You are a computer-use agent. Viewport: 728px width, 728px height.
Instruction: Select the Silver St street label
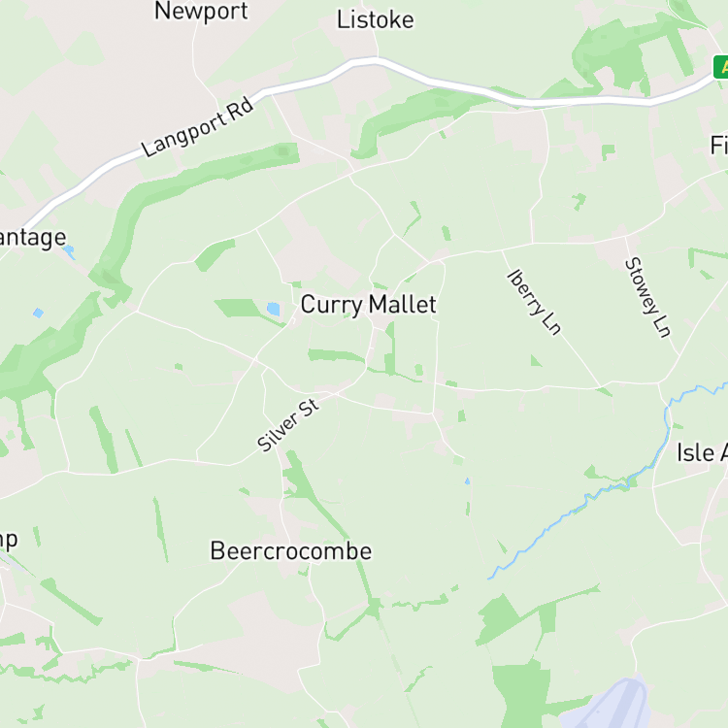click(x=288, y=425)
